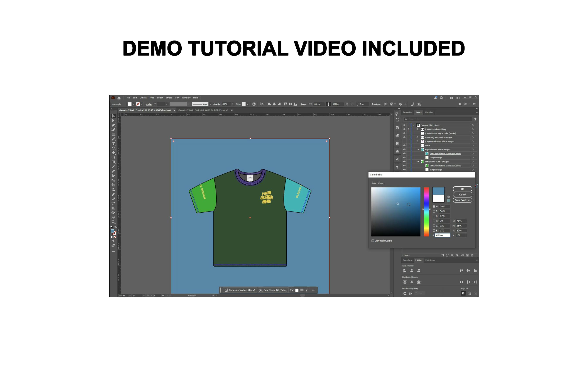Click the taskbar more options ellipsis
The image size is (588, 392).
coord(314,290)
